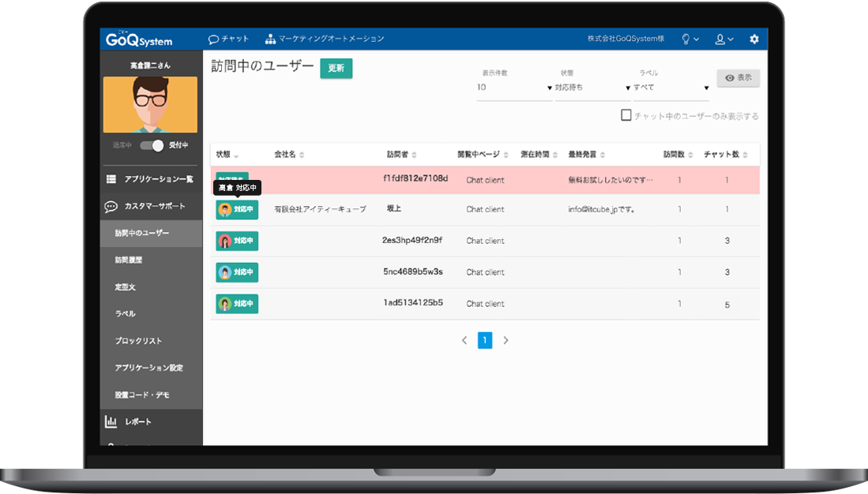Click 対応中 badge for 2es3hp49f2n9f row
This screenshot has height=494, width=868.
(237, 241)
